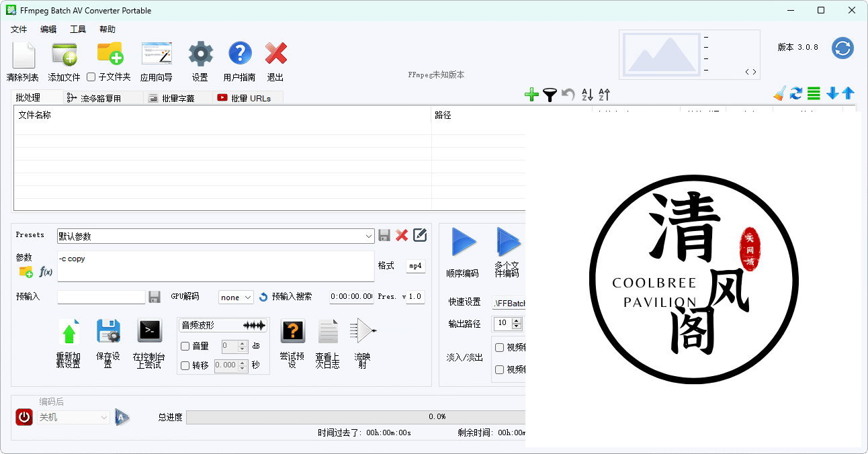The image size is (868, 454).
Task: Move item up with blue arrow
Action: click(x=848, y=93)
